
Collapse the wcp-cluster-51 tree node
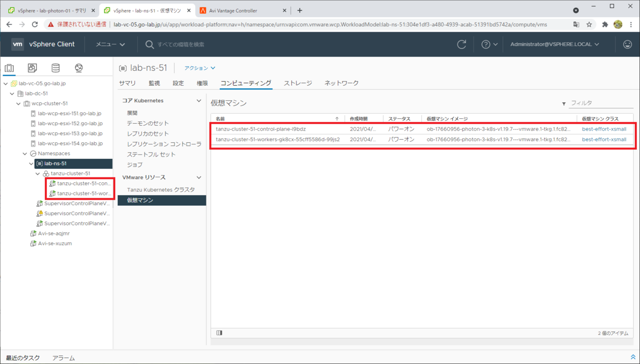click(x=19, y=103)
